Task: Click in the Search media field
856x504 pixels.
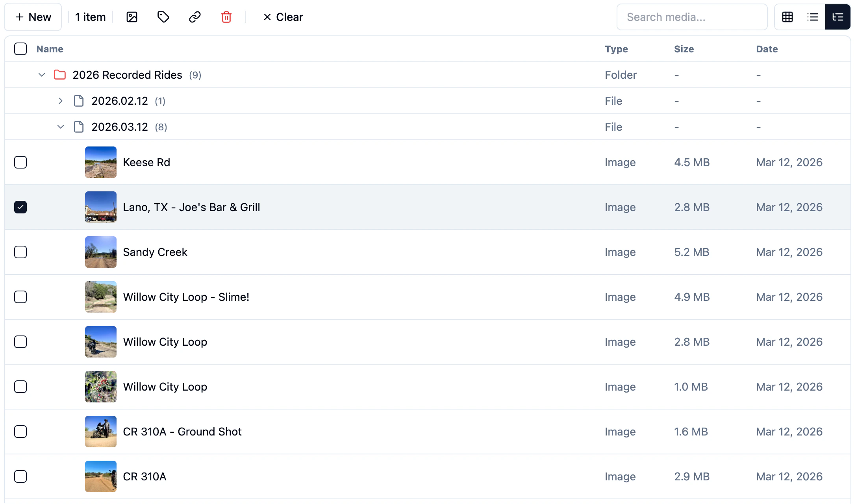Action: [x=692, y=17]
